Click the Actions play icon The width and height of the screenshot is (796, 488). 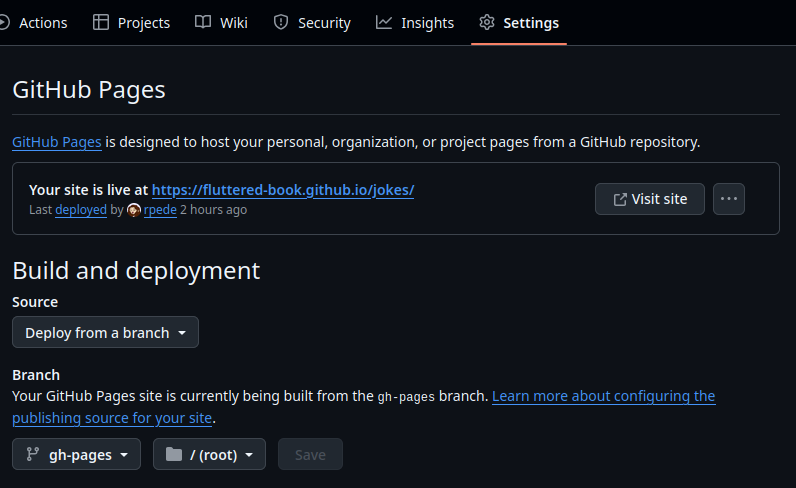(4, 22)
